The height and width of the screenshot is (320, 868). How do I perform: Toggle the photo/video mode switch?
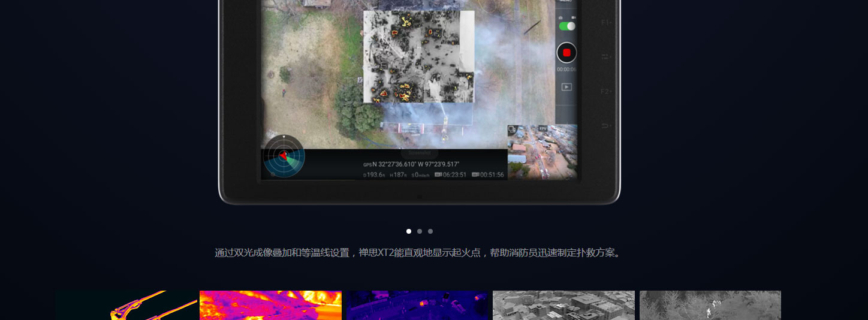tap(567, 26)
